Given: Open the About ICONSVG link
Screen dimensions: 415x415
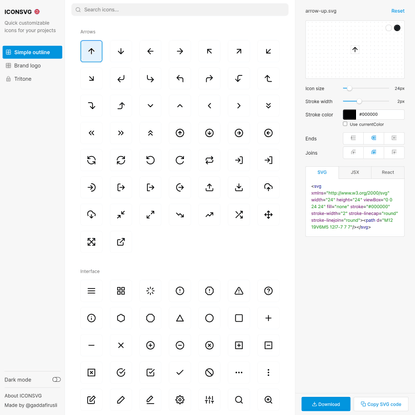Looking at the screenshot, I should pos(23,396).
